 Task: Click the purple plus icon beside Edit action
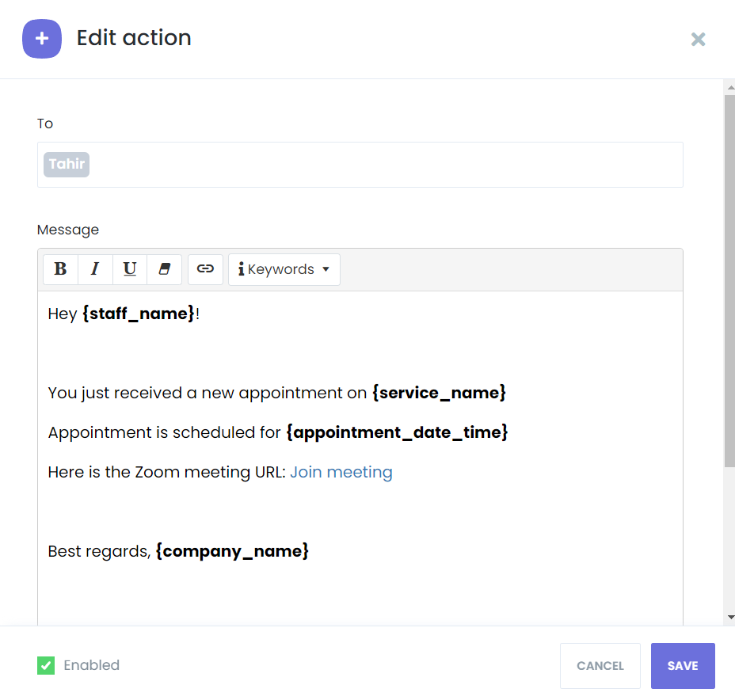42,39
